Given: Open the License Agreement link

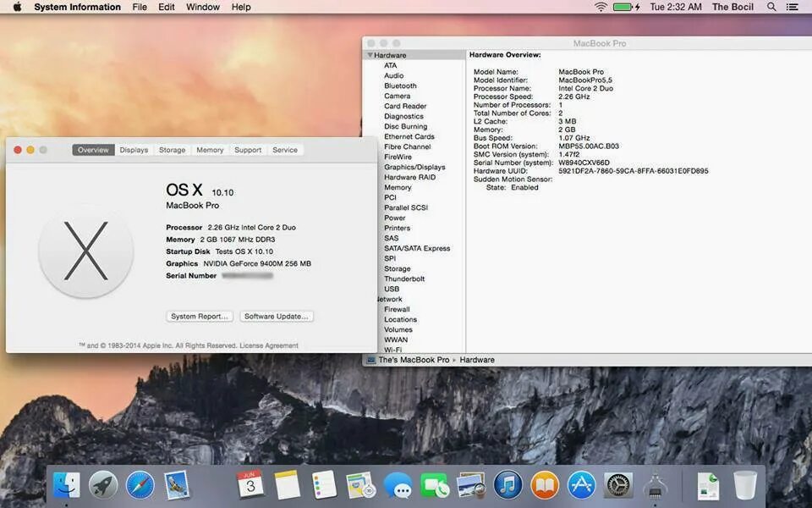Looking at the screenshot, I should tap(269, 345).
